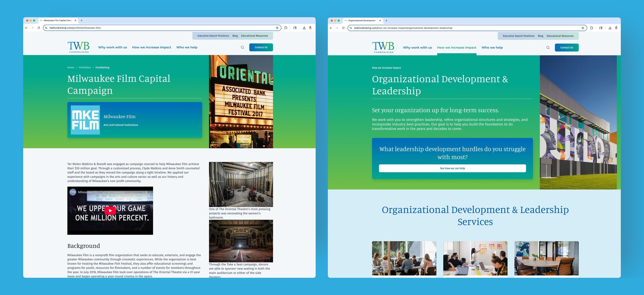This screenshot has width=644, height=295.
Task: Open the theatre auditorium interior photo
Action: tap(241, 241)
